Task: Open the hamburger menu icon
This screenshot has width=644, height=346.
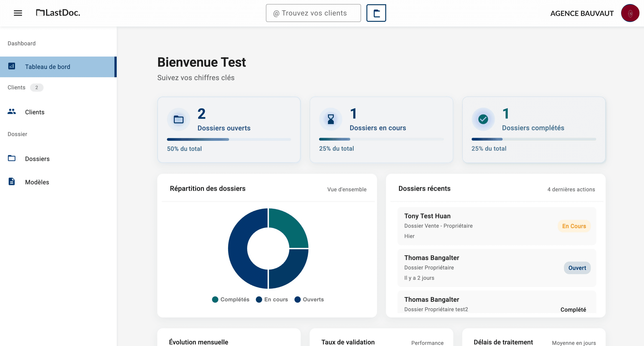Action: (18, 13)
